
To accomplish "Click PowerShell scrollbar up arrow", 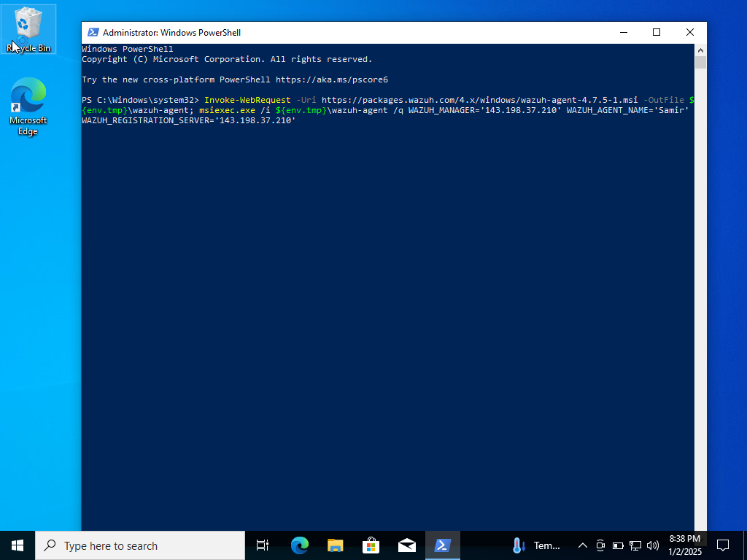I will click(x=700, y=50).
